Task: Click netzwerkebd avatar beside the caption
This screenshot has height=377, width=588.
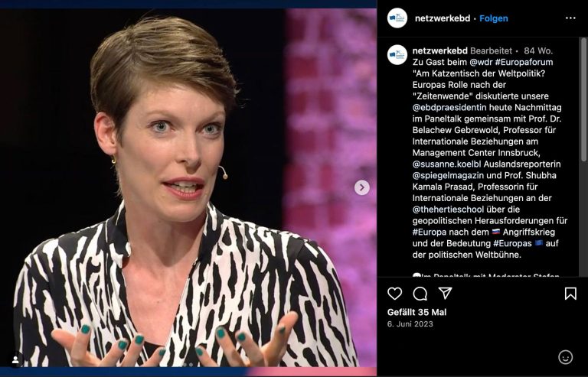Action: (397, 55)
